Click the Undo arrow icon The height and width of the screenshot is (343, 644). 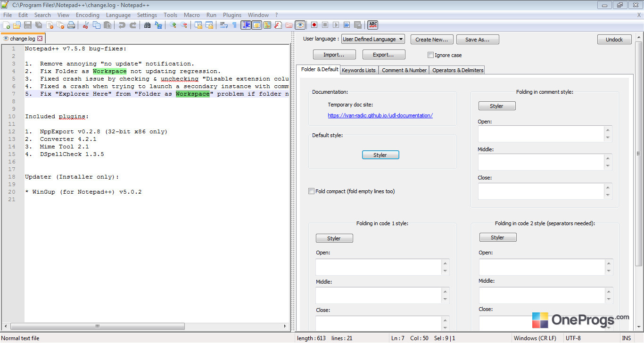[x=122, y=25]
